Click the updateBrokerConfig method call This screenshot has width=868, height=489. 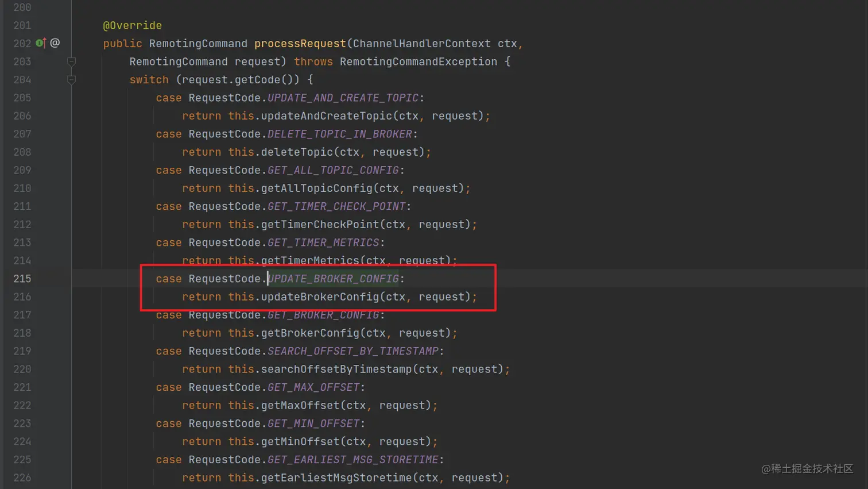(x=320, y=297)
